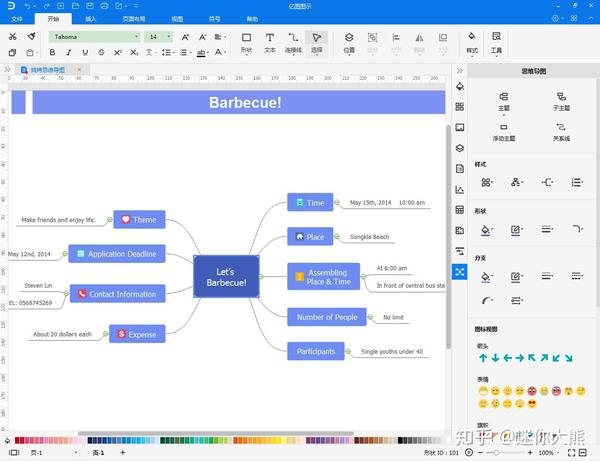600x461 pixels.
Task: Toggle Underline formatting
Action: [85, 52]
